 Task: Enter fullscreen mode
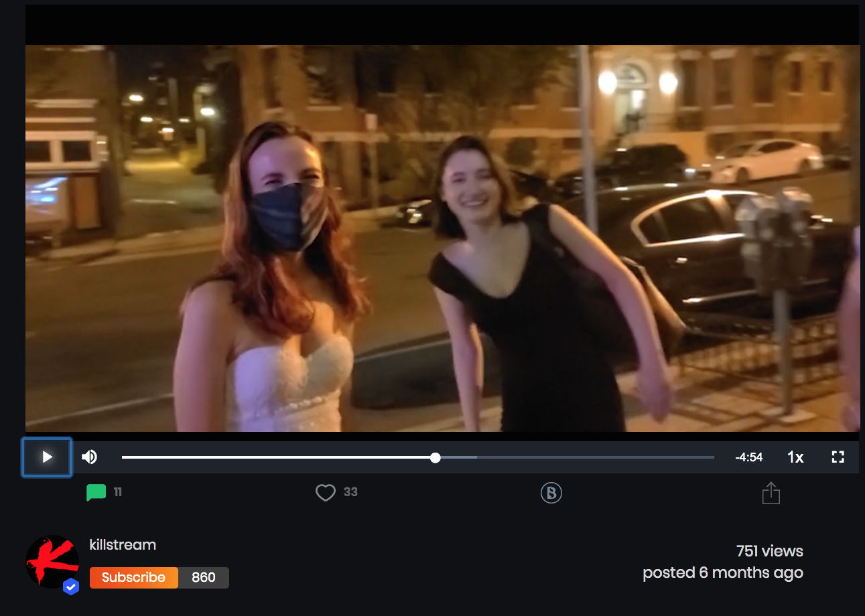pyautogui.click(x=838, y=457)
